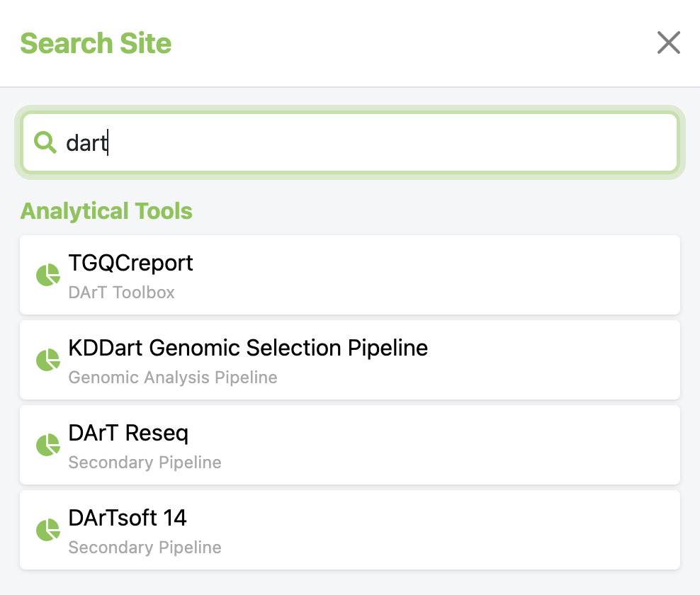The height and width of the screenshot is (595, 700).
Task: Open the TGQCreport result
Action: click(x=130, y=263)
